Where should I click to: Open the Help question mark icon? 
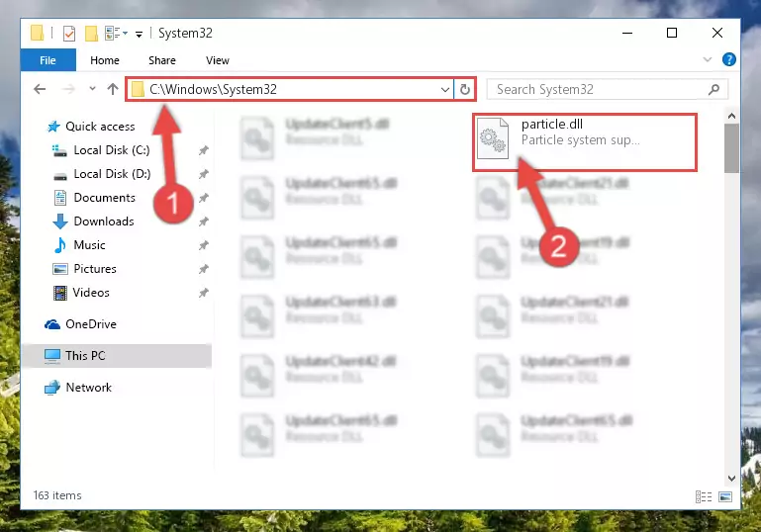click(728, 59)
